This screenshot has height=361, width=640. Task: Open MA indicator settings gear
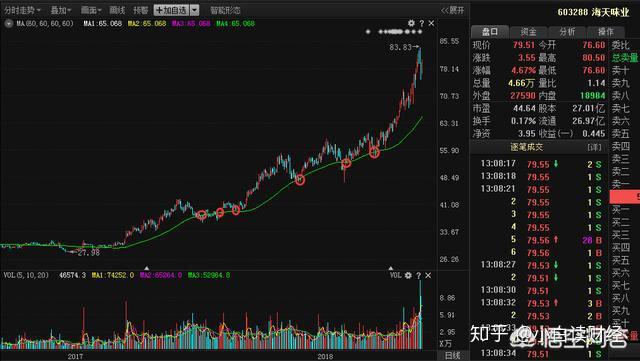[x=411, y=23]
